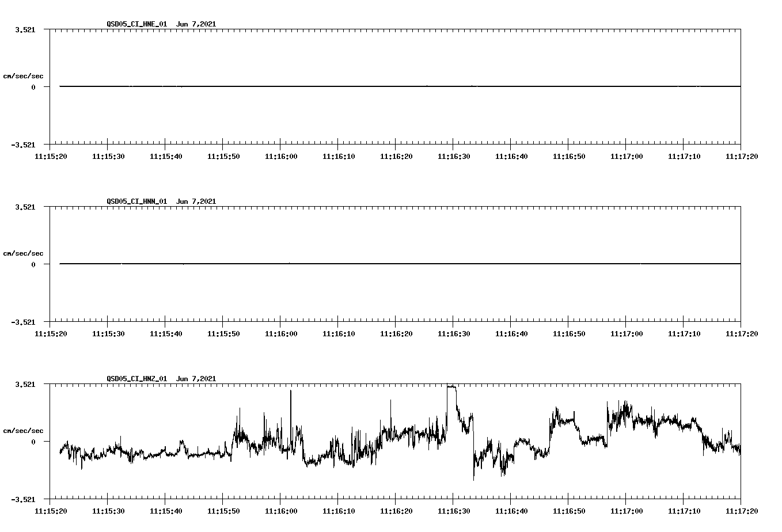
Task: Select the -3.521 lower limit on HNZ axis
Action: 23,499
